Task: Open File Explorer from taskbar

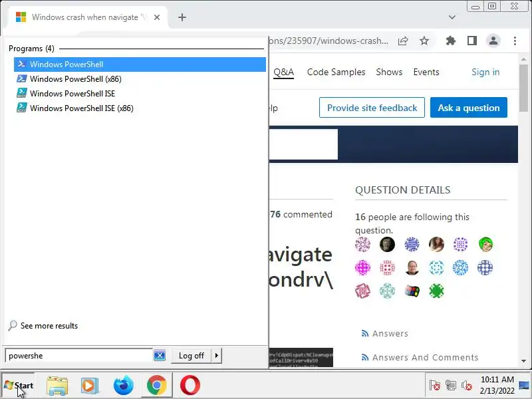Action: 57,386
